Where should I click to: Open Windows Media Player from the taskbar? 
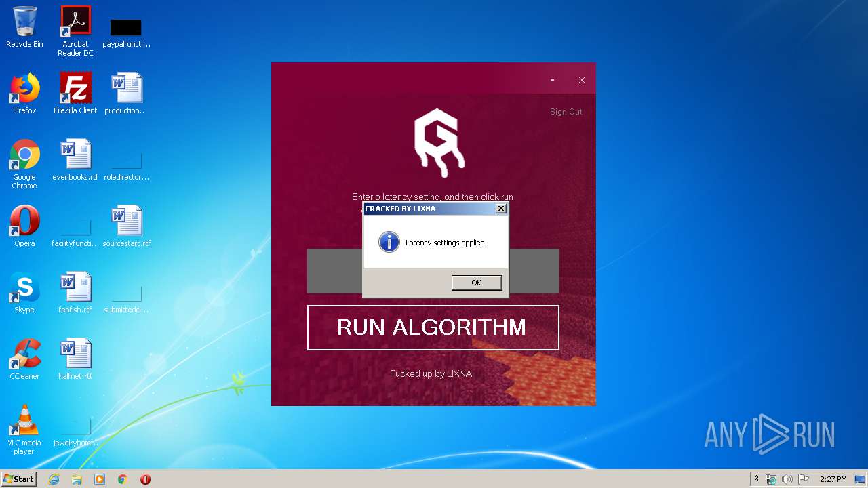point(100,479)
